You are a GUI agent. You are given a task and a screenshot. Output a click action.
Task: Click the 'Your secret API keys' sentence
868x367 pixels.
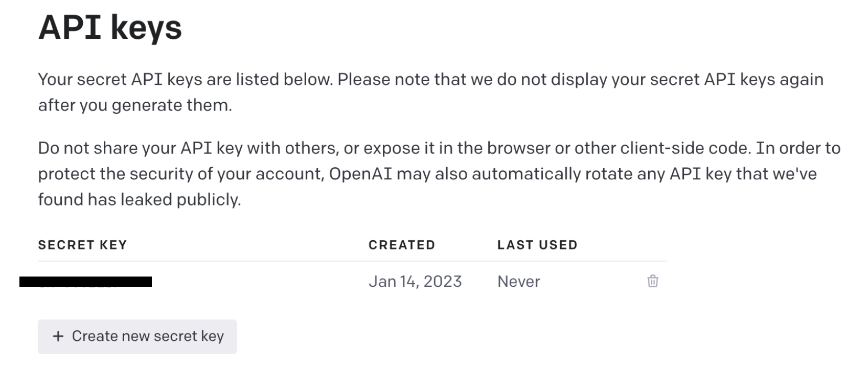pyautogui.click(x=186, y=80)
